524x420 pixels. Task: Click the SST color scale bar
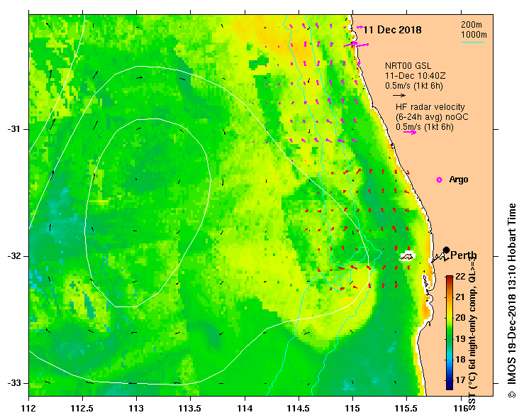point(449,333)
